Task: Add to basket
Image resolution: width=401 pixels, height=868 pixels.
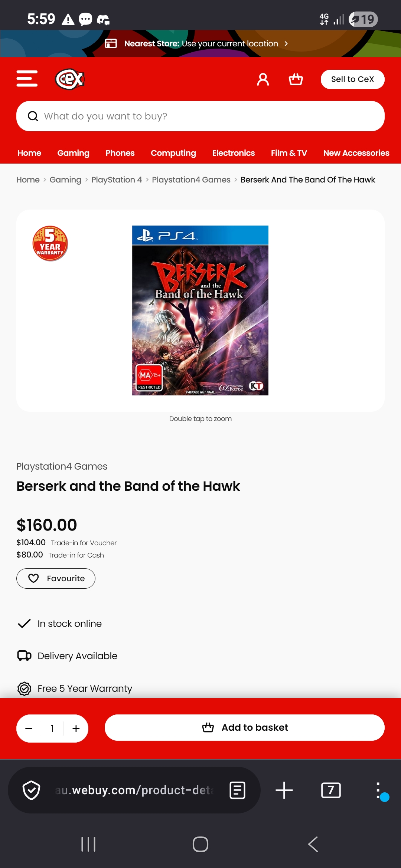Action: [x=245, y=728]
